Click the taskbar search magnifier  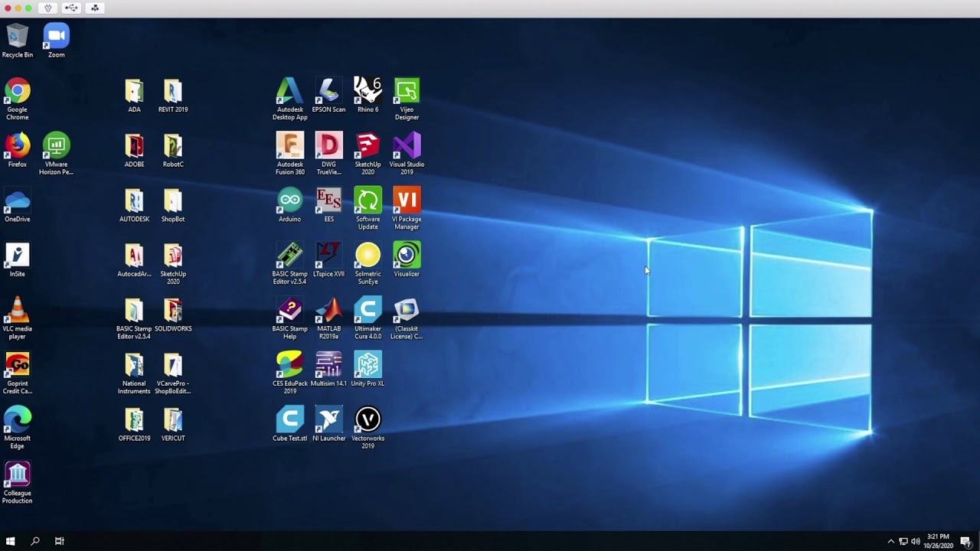(35, 541)
